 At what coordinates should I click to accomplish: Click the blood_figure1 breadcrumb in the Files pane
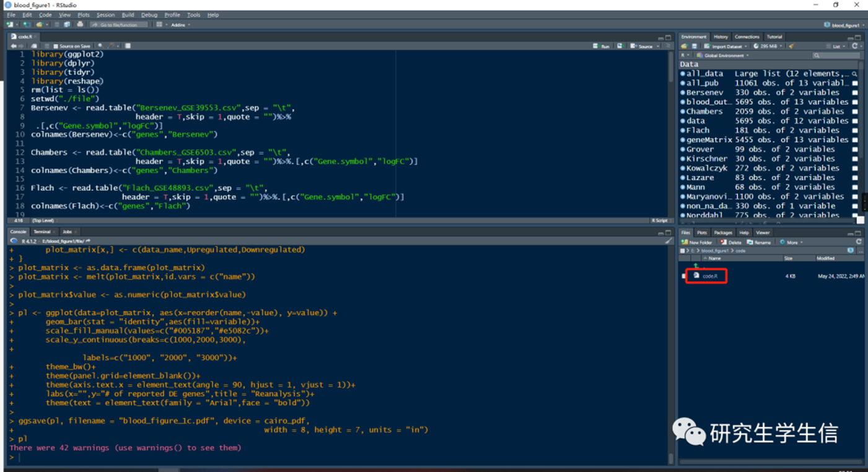click(x=714, y=251)
